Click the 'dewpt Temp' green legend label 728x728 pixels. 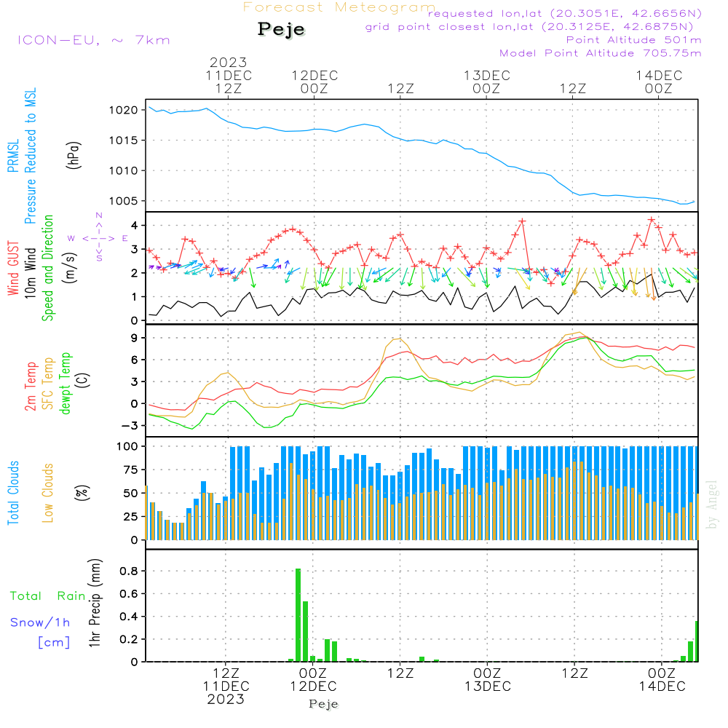pyautogui.click(x=65, y=384)
